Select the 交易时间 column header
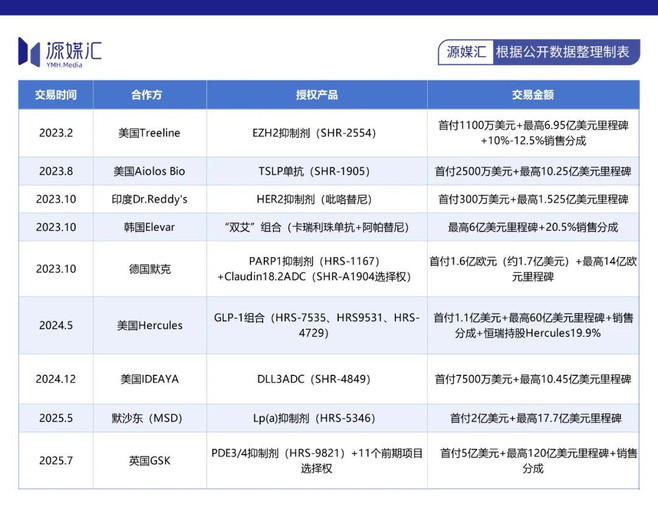This screenshot has height=507, width=658. (56, 95)
